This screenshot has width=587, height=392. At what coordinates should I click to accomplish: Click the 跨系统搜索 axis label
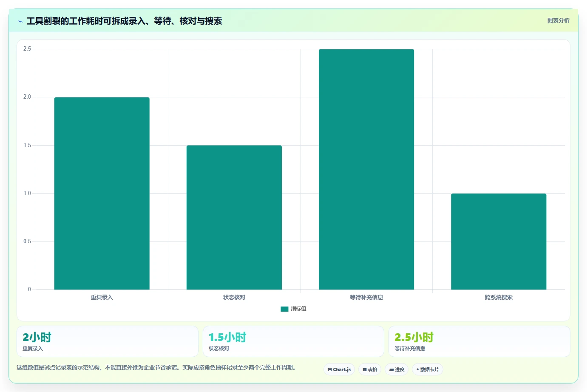[499, 297]
